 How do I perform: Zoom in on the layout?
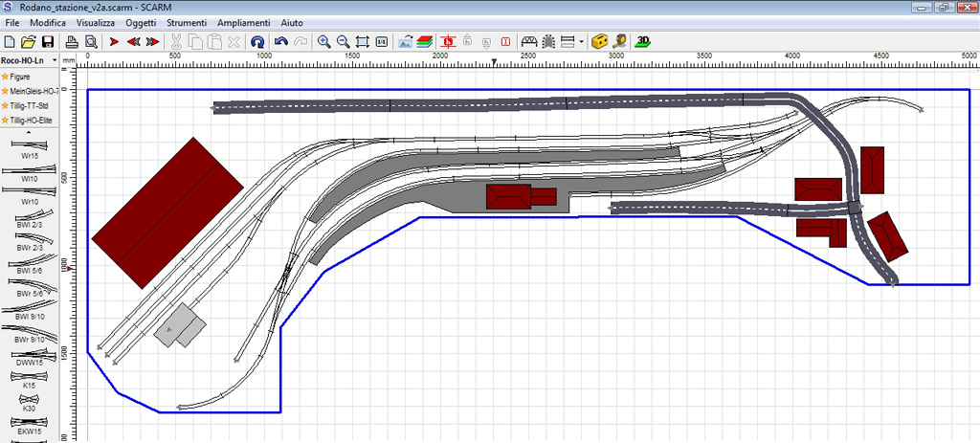pyautogui.click(x=324, y=42)
